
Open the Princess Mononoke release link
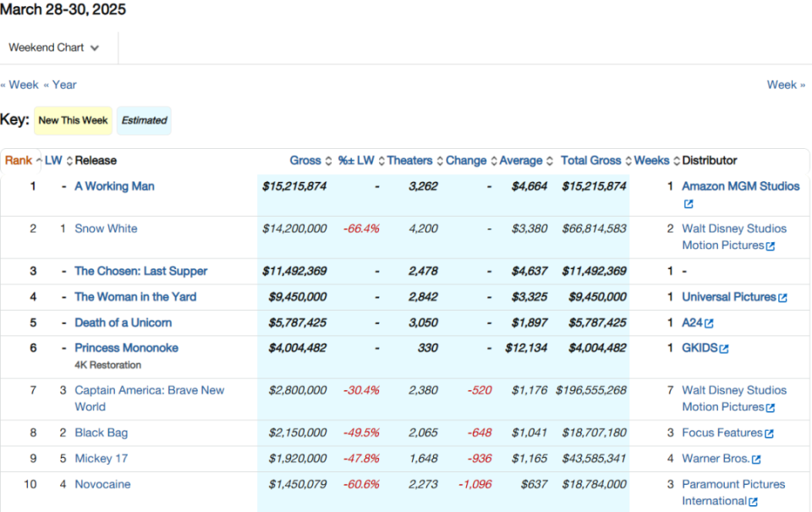click(x=126, y=348)
